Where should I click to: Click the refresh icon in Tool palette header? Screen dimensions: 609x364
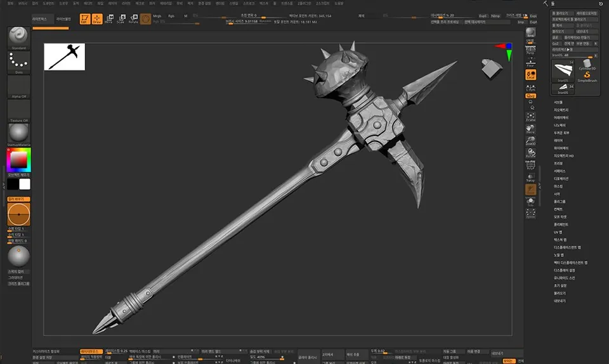[x=601, y=4]
